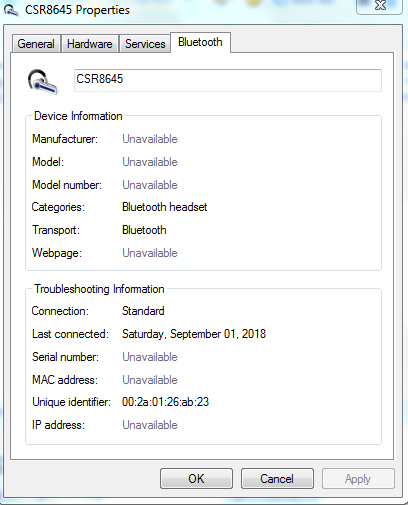The width and height of the screenshot is (408, 505).
Task: Select unique identifier 00:2a:01:26:ab:23
Action: (165, 402)
